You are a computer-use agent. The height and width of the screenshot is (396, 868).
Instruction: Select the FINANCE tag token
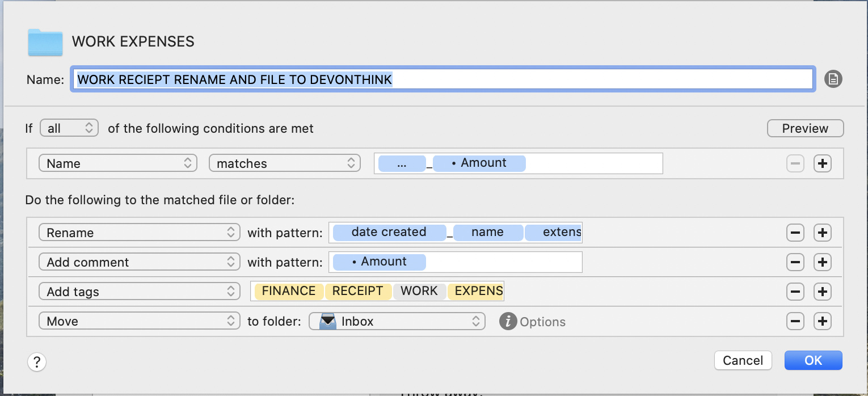289,291
